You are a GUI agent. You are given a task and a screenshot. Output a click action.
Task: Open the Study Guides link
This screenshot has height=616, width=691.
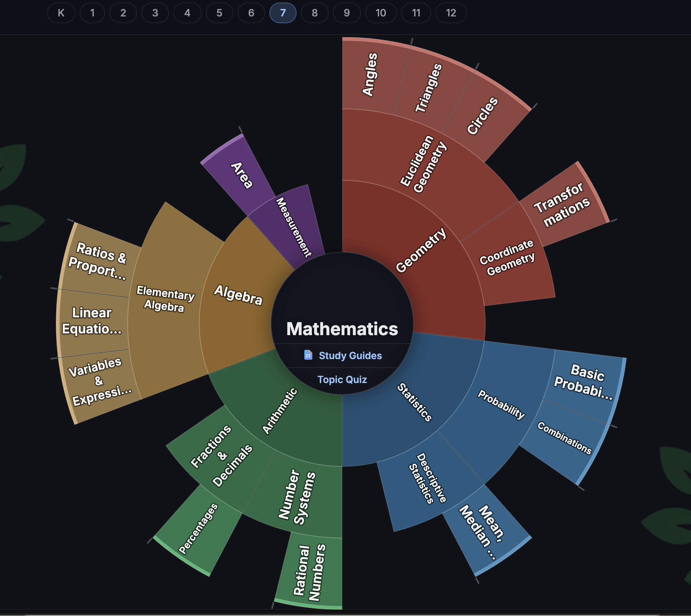pyautogui.click(x=350, y=356)
